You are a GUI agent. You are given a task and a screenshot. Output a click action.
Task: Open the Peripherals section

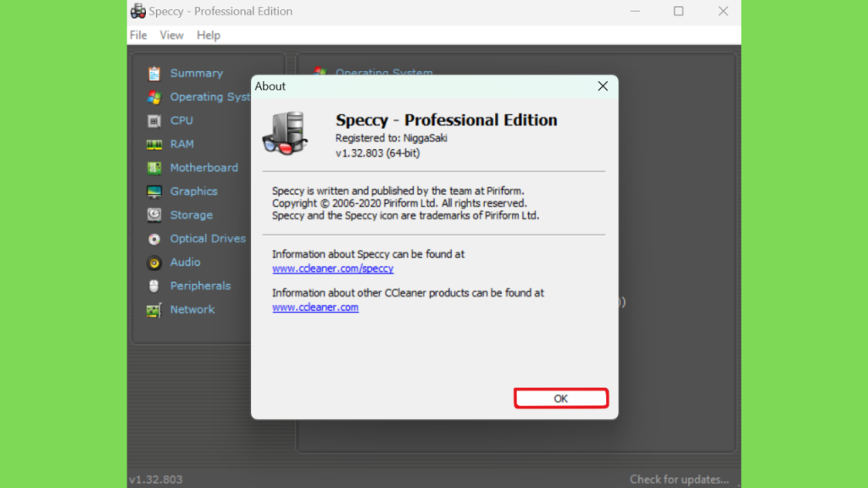[200, 286]
